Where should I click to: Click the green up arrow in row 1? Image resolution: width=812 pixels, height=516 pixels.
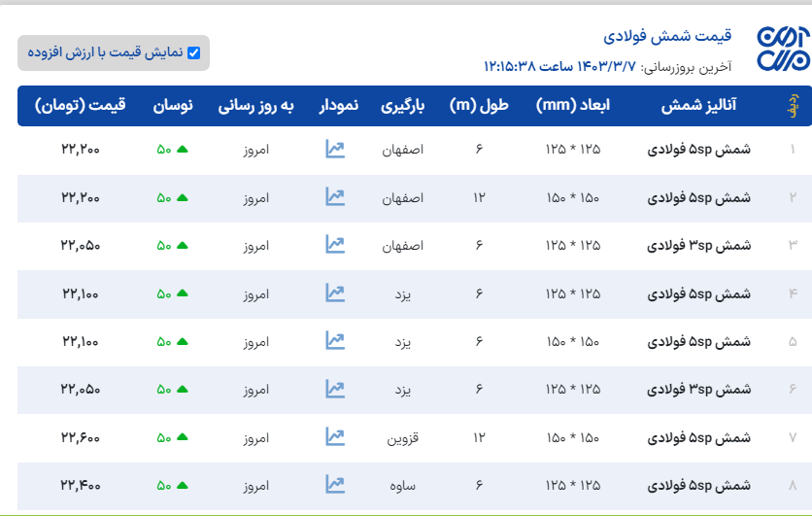point(182,150)
